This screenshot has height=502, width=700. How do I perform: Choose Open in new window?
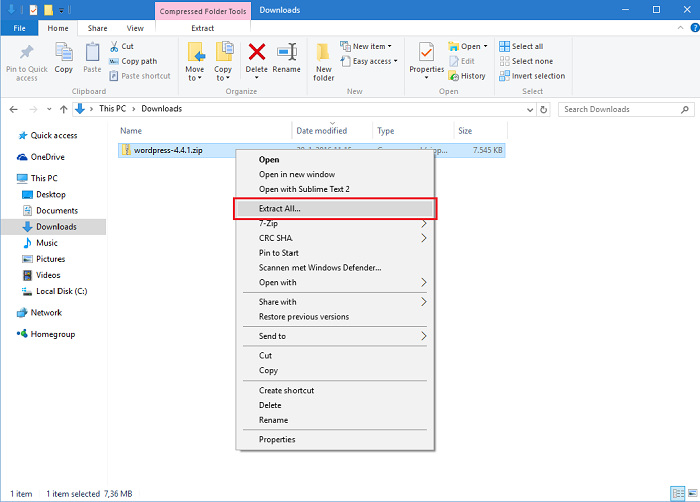[335, 174]
